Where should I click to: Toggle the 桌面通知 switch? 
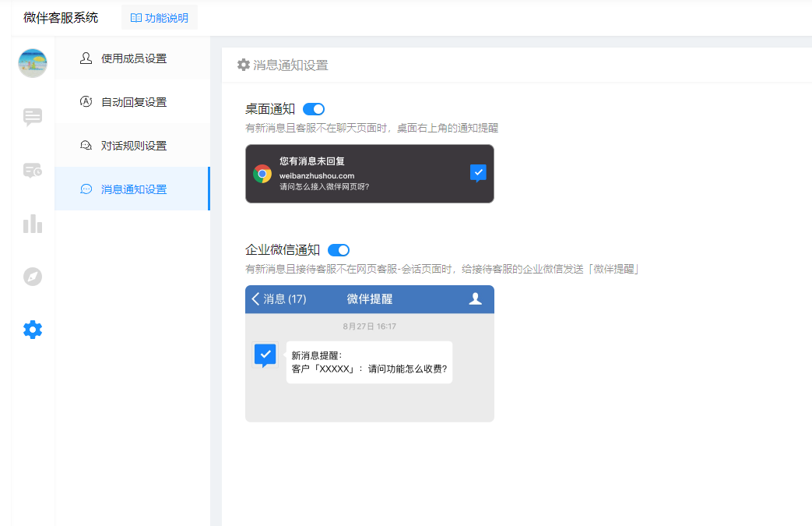(313, 109)
